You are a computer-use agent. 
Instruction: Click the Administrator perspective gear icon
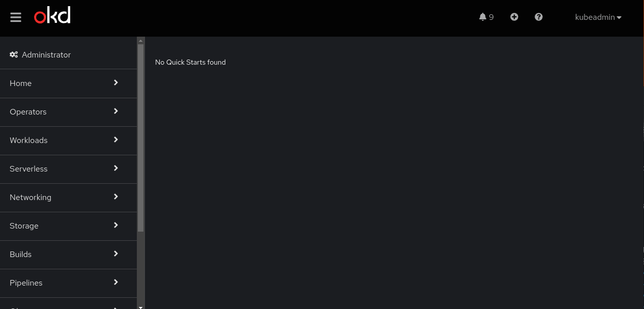[14, 54]
